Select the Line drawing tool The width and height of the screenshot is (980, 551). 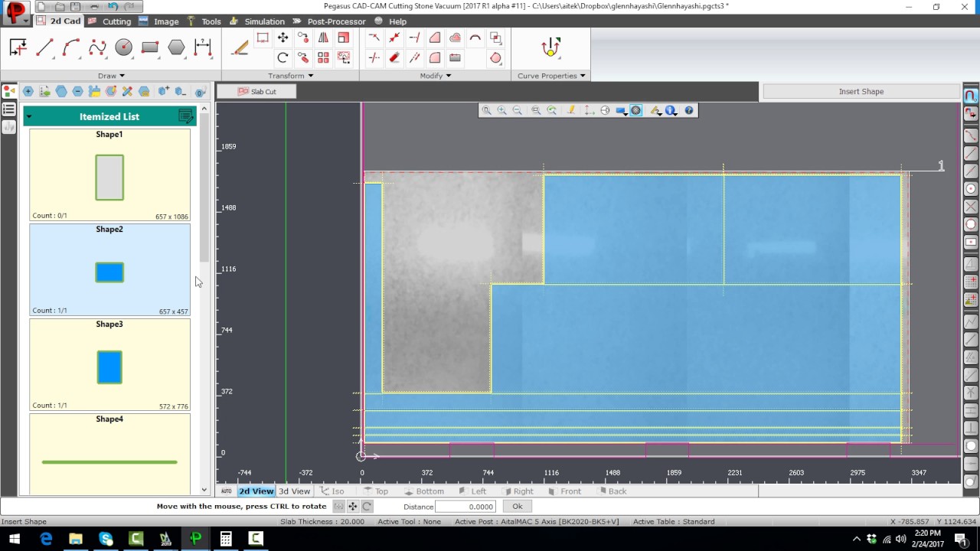click(x=44, y=47)
